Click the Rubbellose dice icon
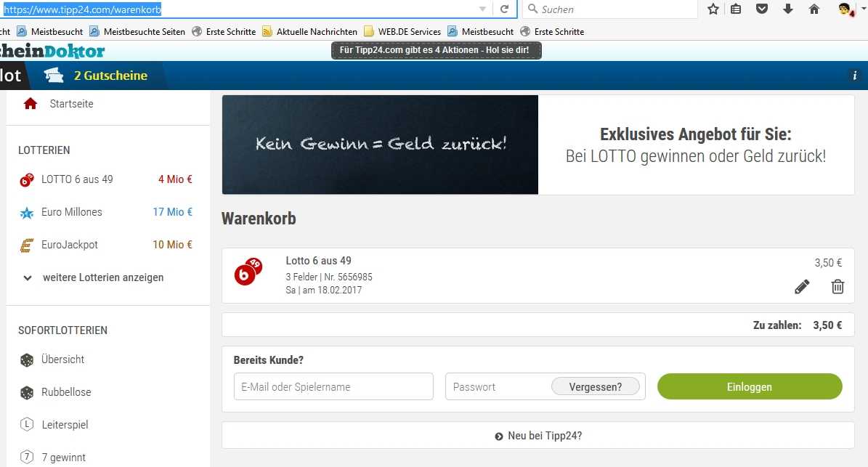Screen dimensions: 868x467 (27, 393)
